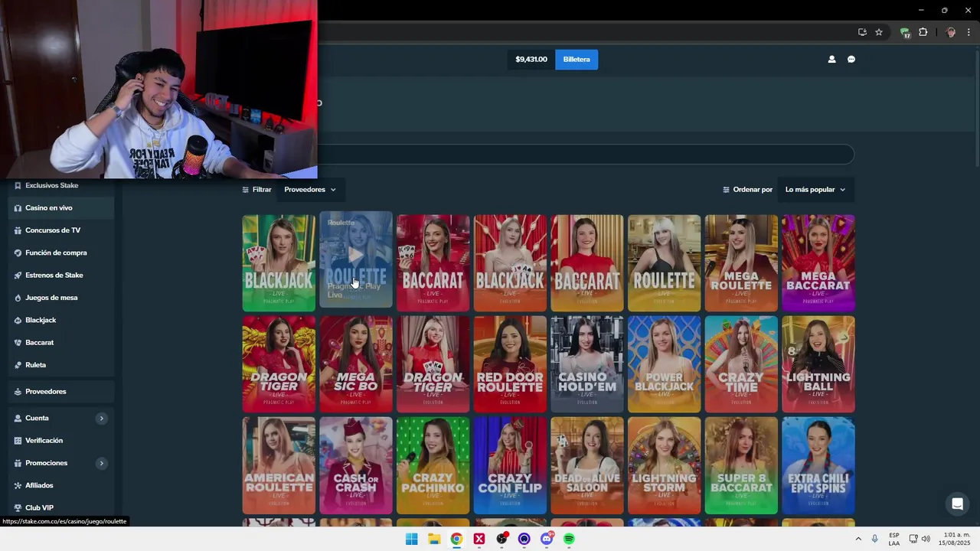Open the taskbar clock and date
This screenshot has height=551, width=980.
point(954,539)
